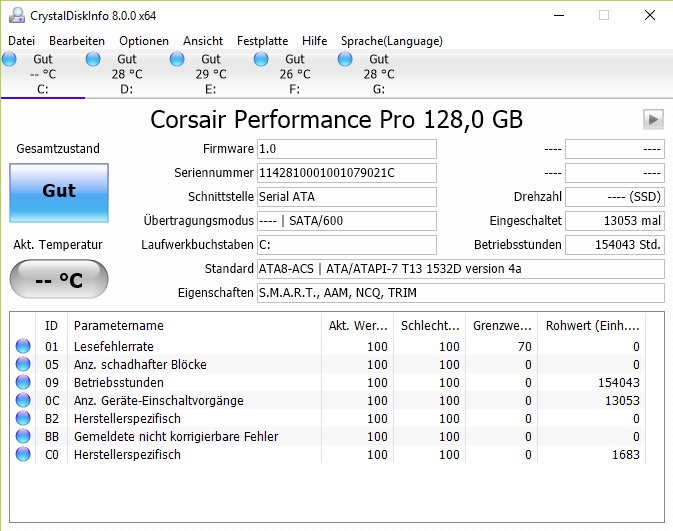Click the blue status orb for drive E:
Viewport: 673px width, 531px height.
pyautogui.click(x=177, y=59)
